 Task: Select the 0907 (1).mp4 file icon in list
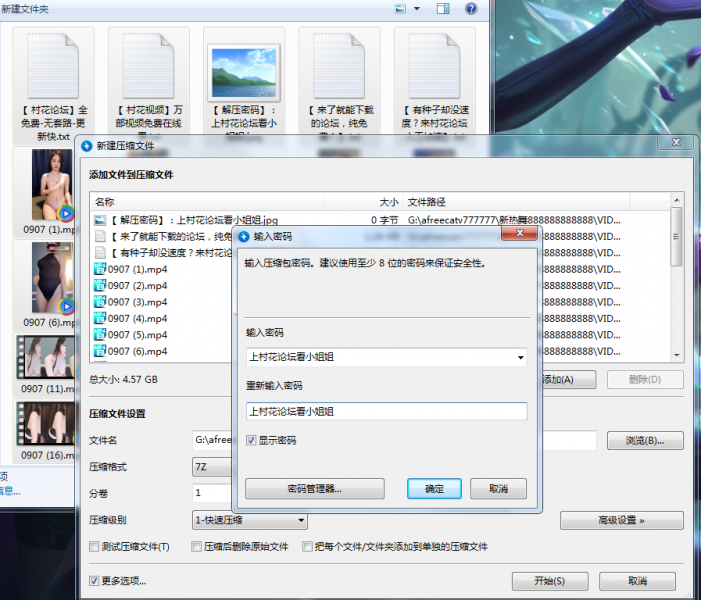pyautogui.click(x=99, y=269)
